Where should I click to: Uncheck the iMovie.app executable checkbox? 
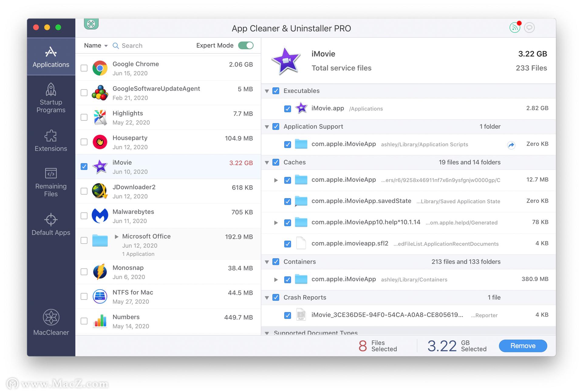288,109
